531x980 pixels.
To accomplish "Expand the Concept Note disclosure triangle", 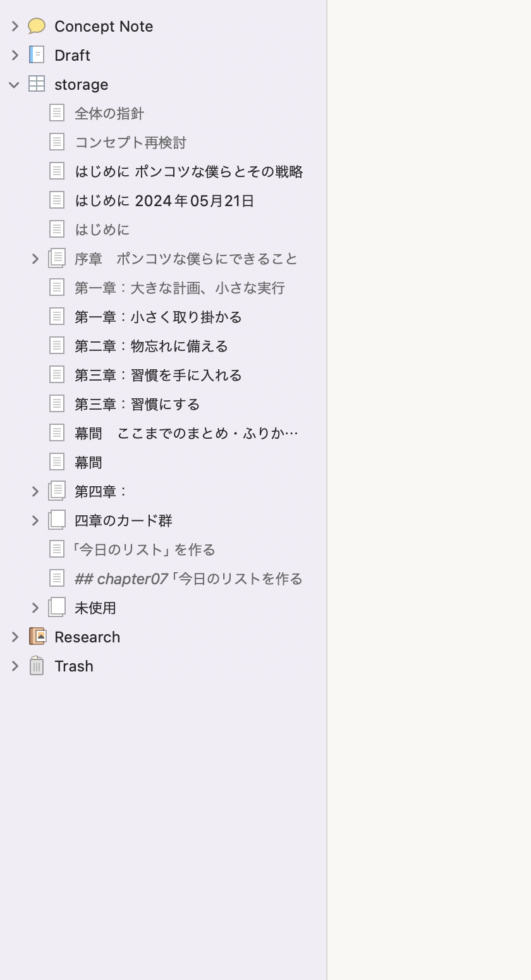I will click(15, 26).
